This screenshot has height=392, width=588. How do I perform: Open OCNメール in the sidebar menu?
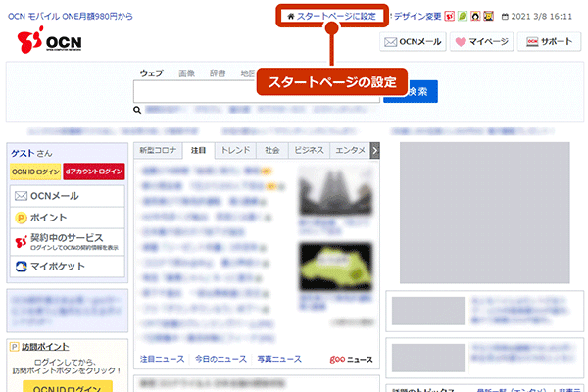(68, 196)
